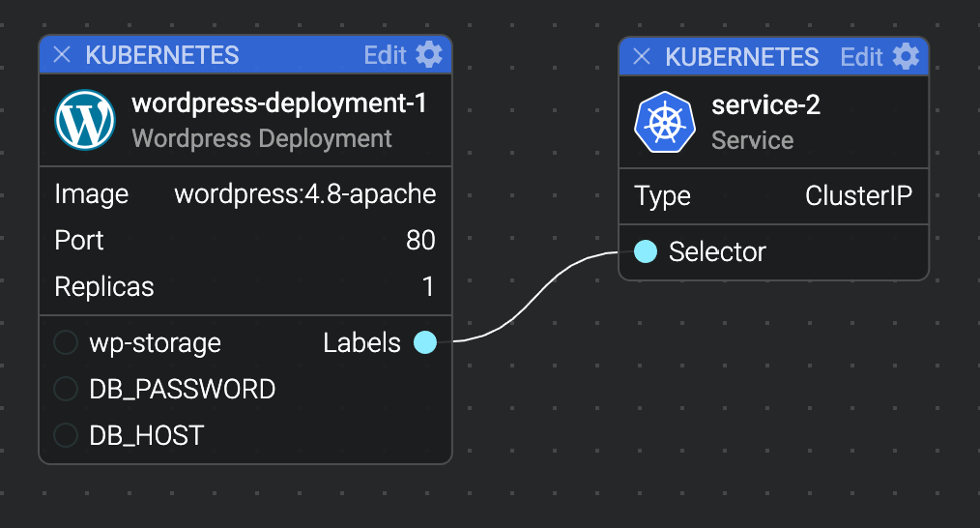Click the wordpress-deployment-1 title text
This screenshot has height=528, width=980.
[279, 103]
